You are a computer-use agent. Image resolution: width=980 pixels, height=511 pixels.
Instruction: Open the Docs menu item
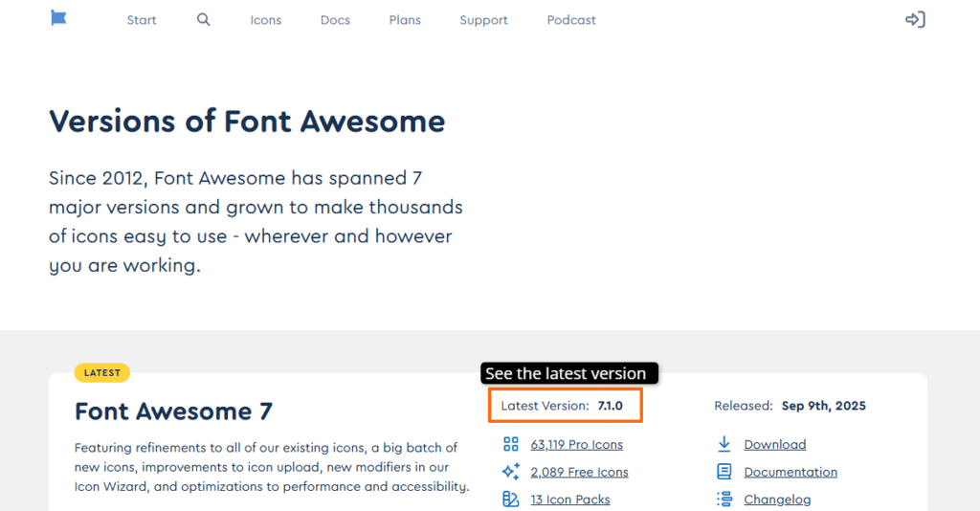[x=335, y=20]
